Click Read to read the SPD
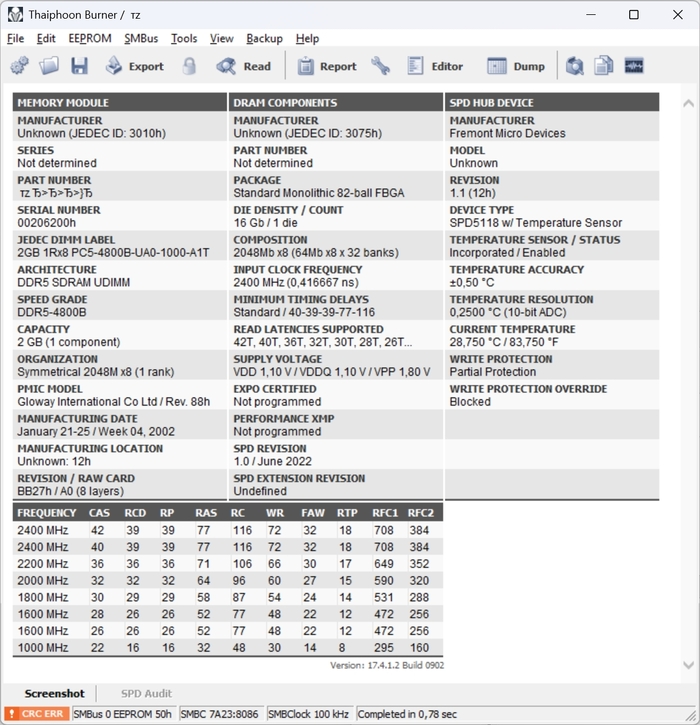The image size is (700, 725). coord(244,66)
